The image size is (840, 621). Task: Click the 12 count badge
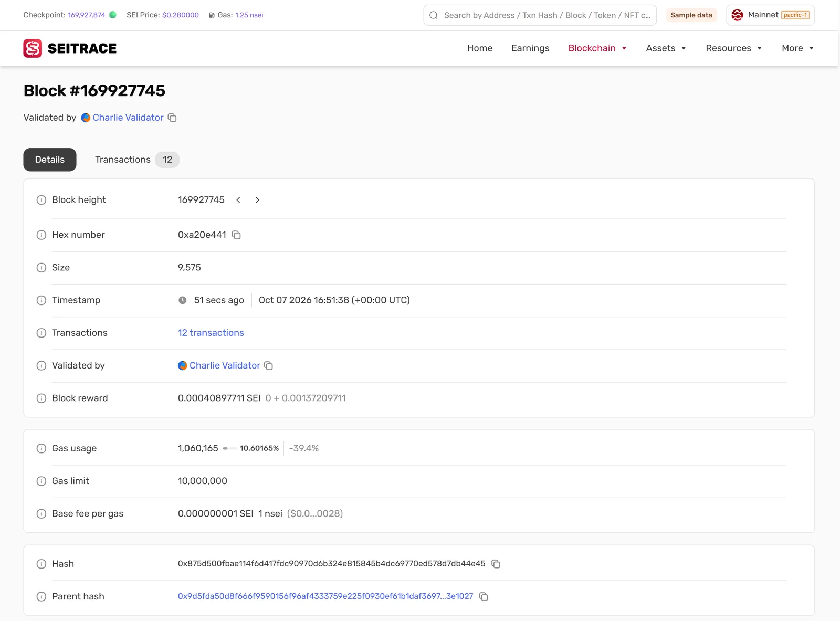click(167, 160)
